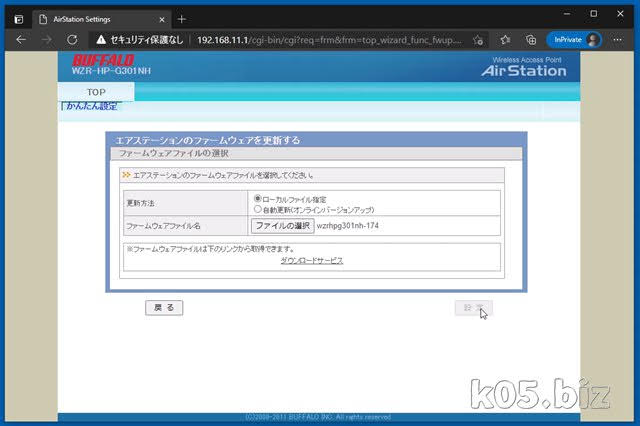Open browser Collections

coord(531,40)
